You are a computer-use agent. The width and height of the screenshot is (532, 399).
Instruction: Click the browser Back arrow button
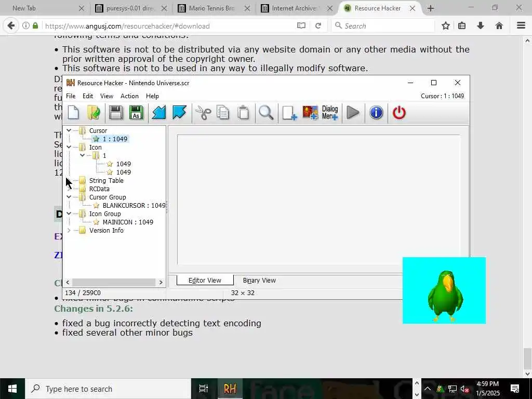11,26
